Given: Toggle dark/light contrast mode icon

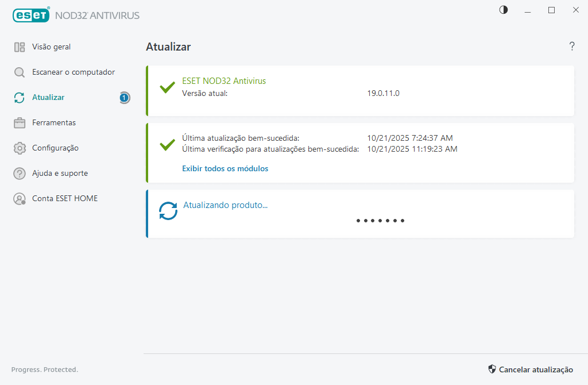Looking at the screenshot, I should [504, 10].
